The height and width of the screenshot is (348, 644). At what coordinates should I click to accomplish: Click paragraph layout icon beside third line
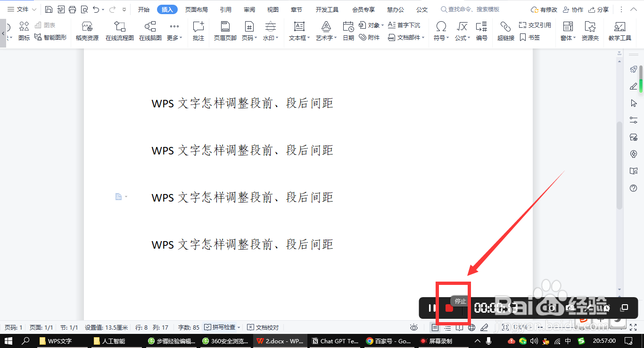(119, 196)
